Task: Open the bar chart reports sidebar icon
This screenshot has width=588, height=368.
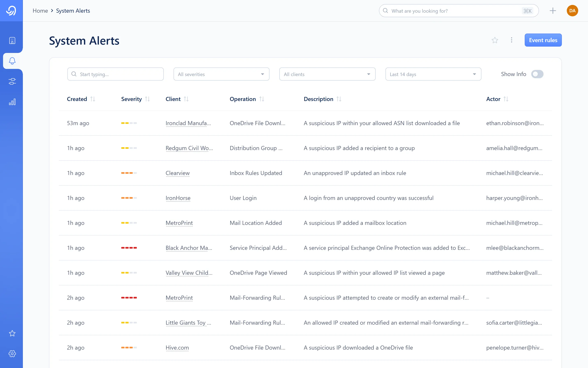Action: [12, 102]
